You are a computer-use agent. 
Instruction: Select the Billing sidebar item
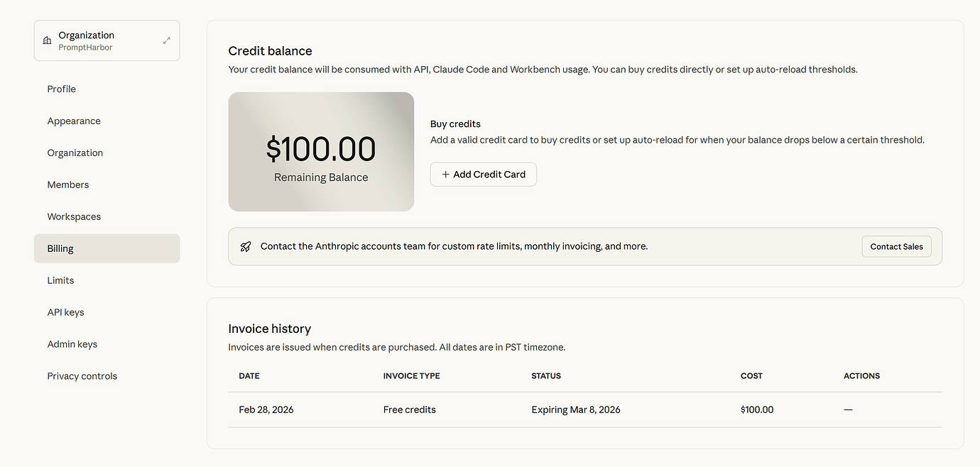point(60,248)
